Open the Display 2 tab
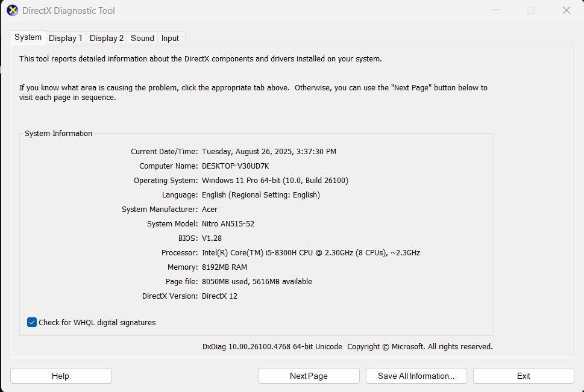This screenshot has height=392, width=584. (107, 38)
